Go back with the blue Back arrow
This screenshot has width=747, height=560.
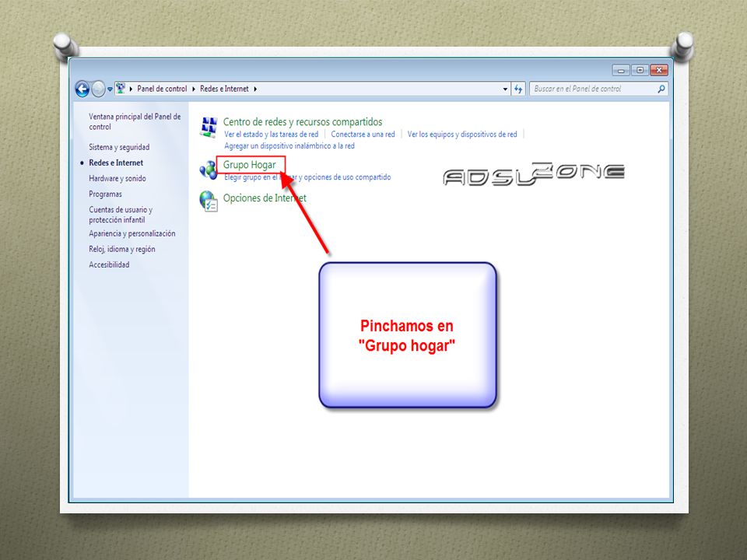(x=82, y=89)
